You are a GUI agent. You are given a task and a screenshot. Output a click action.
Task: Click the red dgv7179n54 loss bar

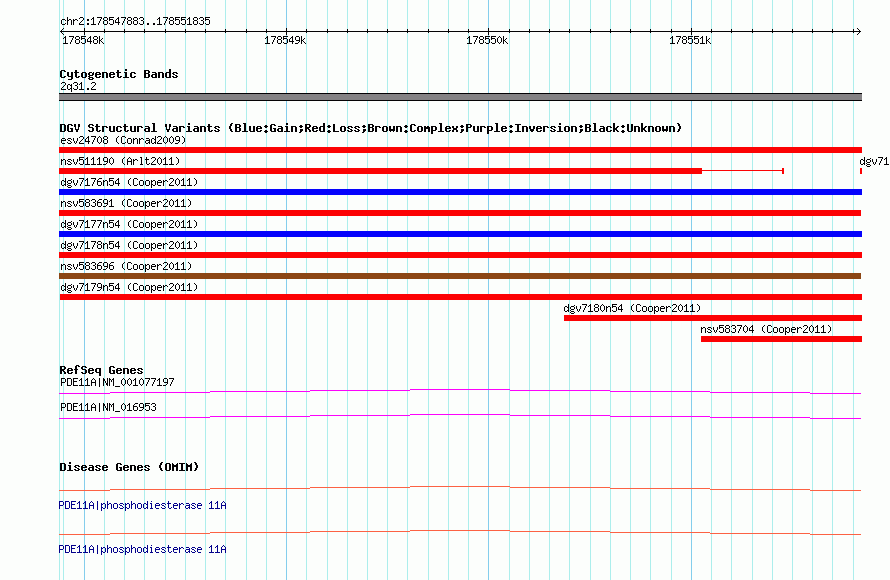coord(460,297)
